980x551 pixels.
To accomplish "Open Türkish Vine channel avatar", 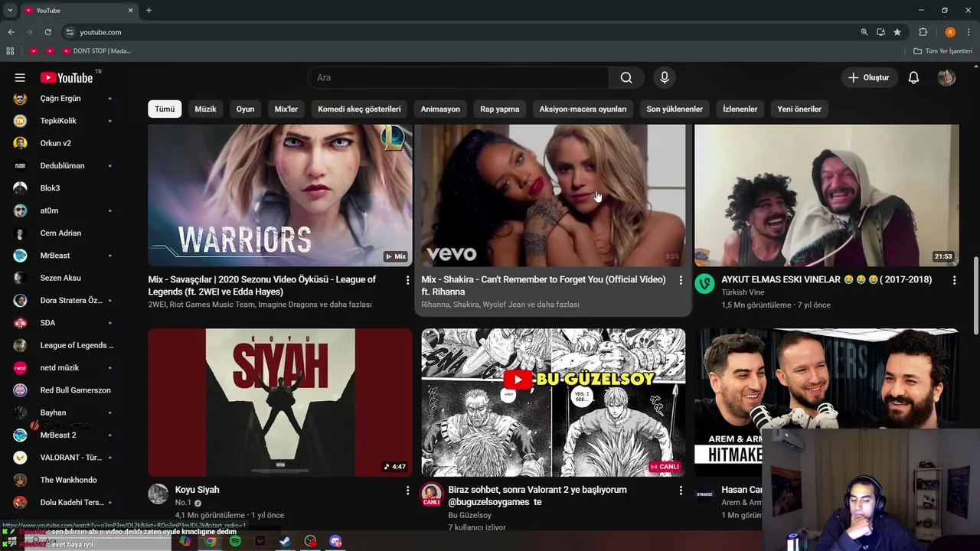I will (x=704, y=284).
